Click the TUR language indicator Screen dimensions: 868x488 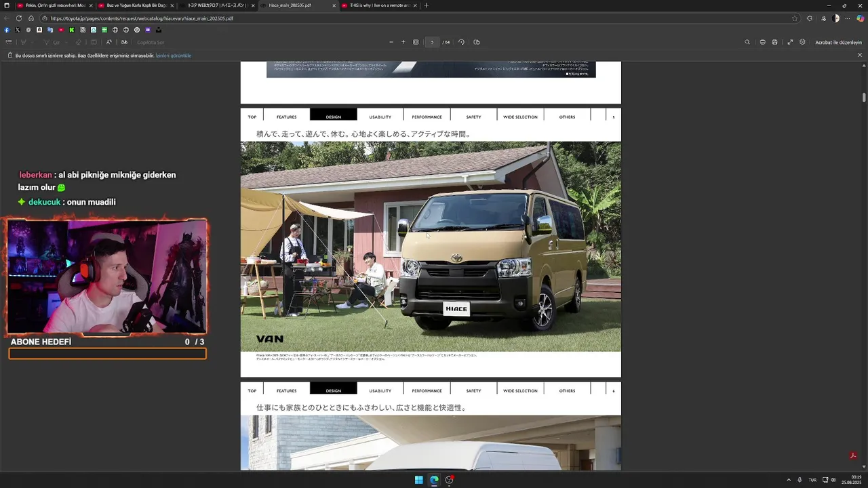[812, 480]
